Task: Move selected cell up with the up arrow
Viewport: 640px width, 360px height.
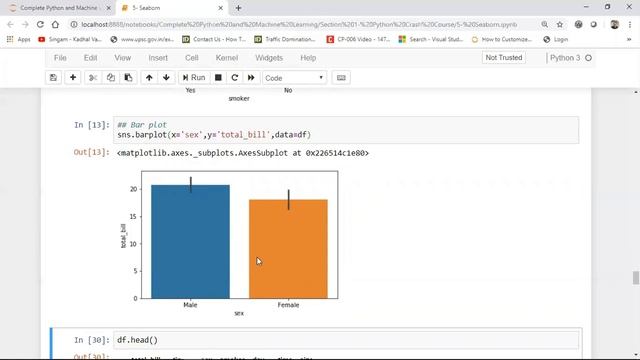Action: click(x=149, y=78)
